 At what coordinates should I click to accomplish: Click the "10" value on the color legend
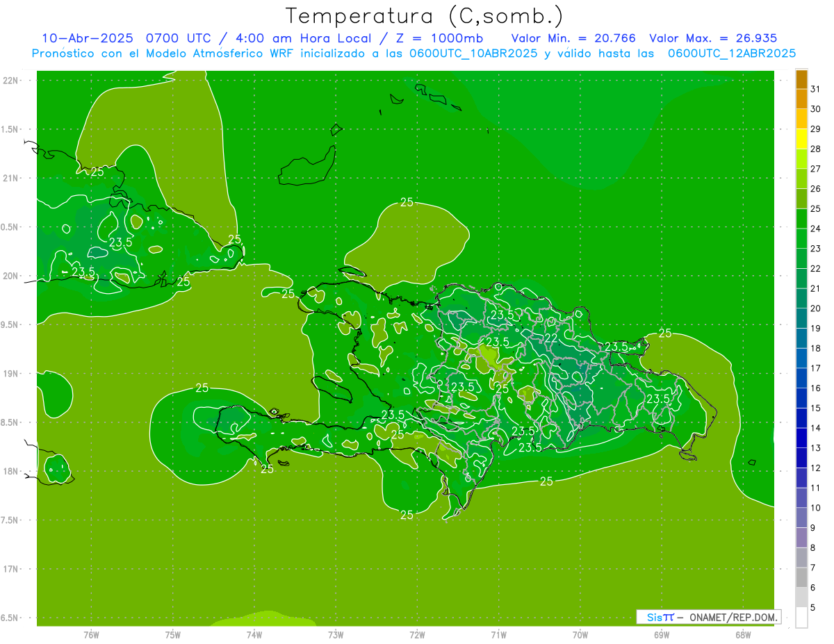tap(816, 508)
